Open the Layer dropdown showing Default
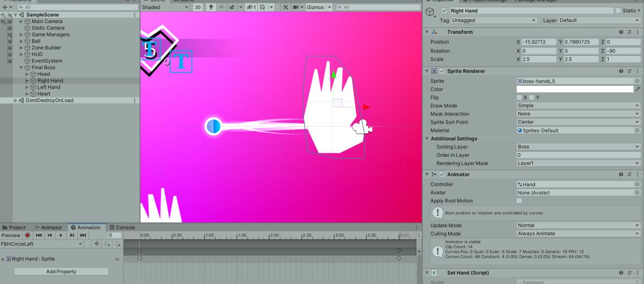This screenshot has width=644, height=284. coord(598,20)
